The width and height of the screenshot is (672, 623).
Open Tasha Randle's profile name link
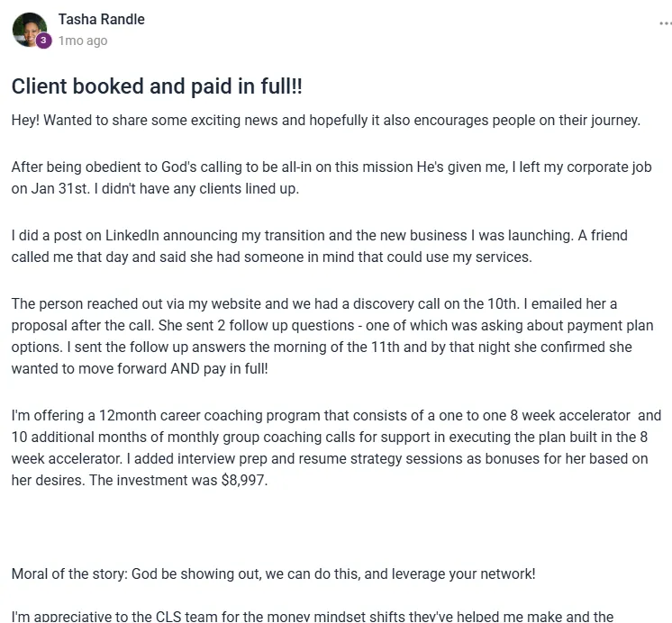click(x=102, y=19)
